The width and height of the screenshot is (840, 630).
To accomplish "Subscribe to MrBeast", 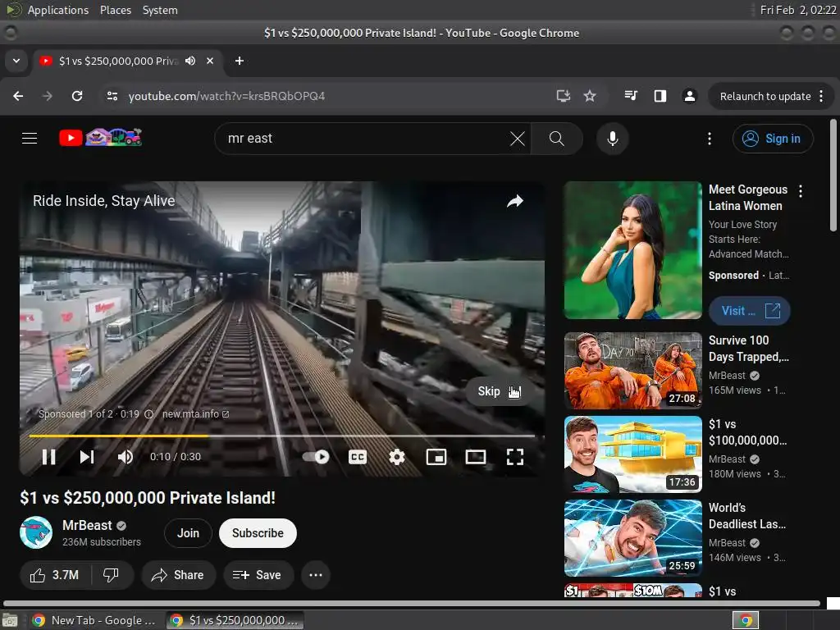I will (258, 533).
